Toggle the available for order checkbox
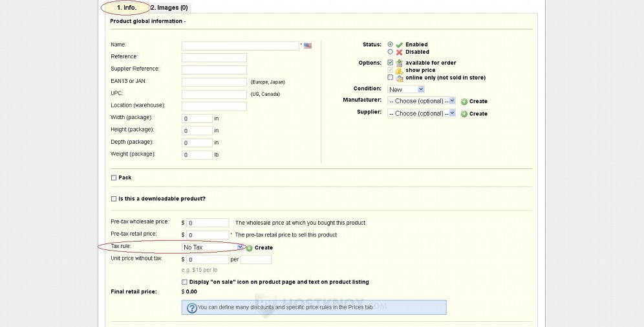The height and width of the screenshot is (327, 644). (390, 63)
